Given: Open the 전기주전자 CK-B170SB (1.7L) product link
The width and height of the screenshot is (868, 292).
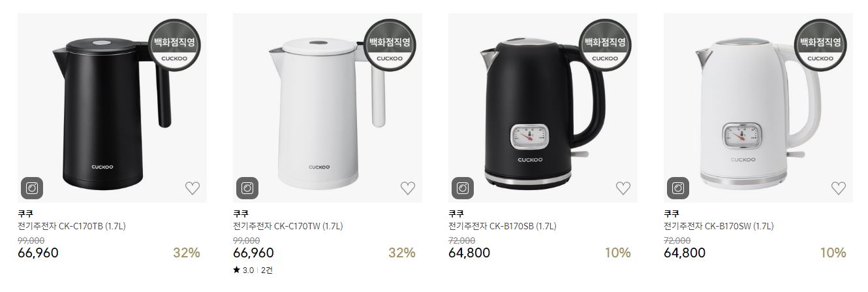Looking at the screenshot, I should [503, 227].
